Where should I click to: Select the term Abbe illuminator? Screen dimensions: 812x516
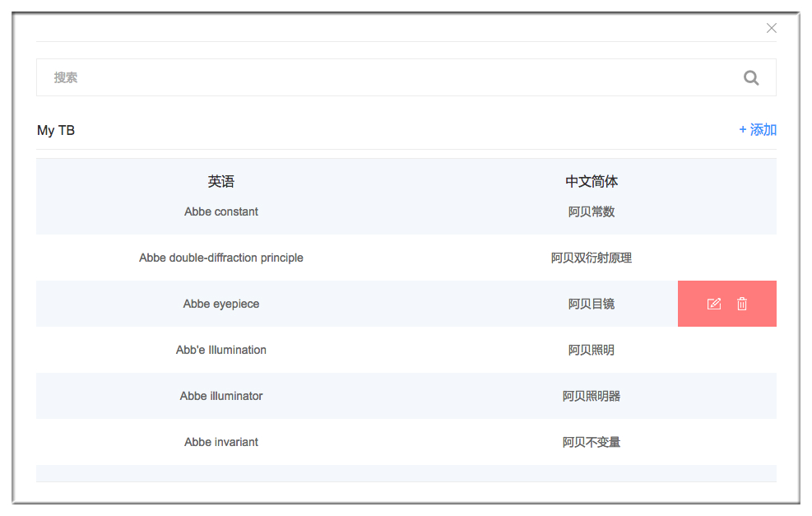(x=221, y=396)
